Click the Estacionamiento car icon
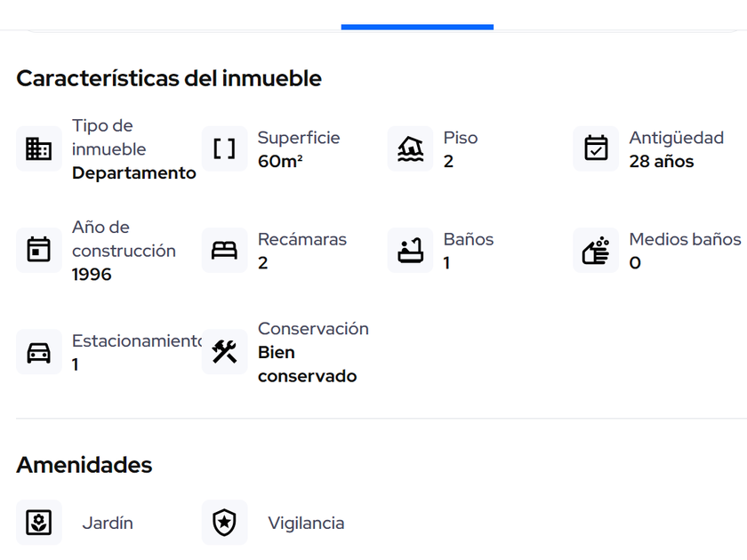 click(x=39, y=352)
